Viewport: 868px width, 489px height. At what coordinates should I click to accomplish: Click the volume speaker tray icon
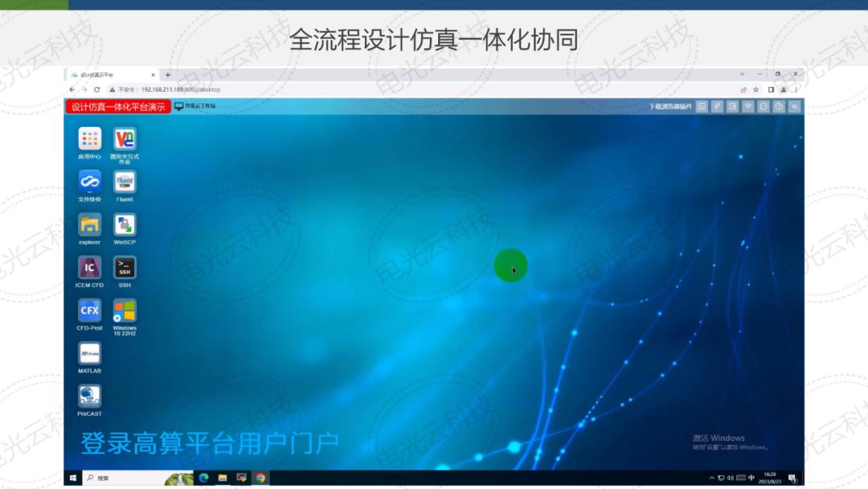(x=730, y=478)
